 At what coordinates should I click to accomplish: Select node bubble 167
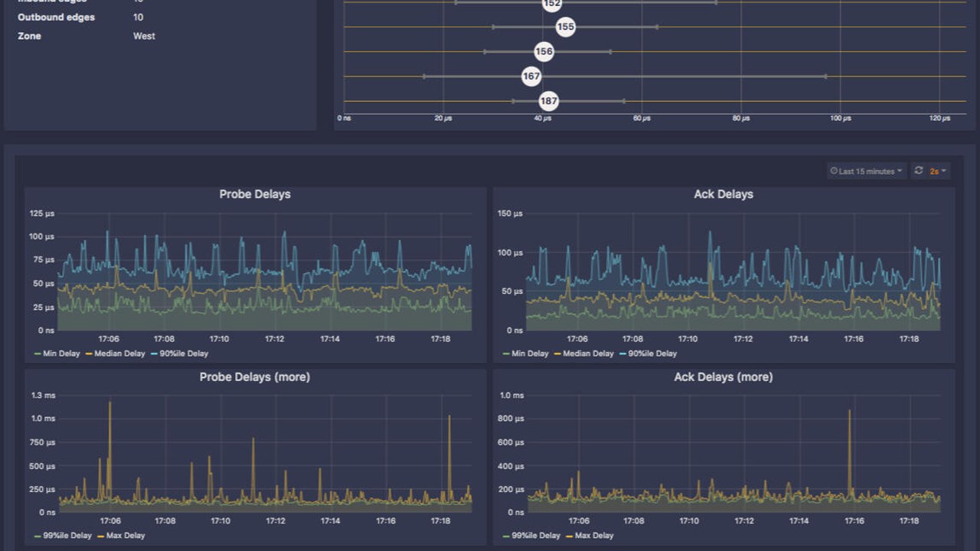(531, 77)
